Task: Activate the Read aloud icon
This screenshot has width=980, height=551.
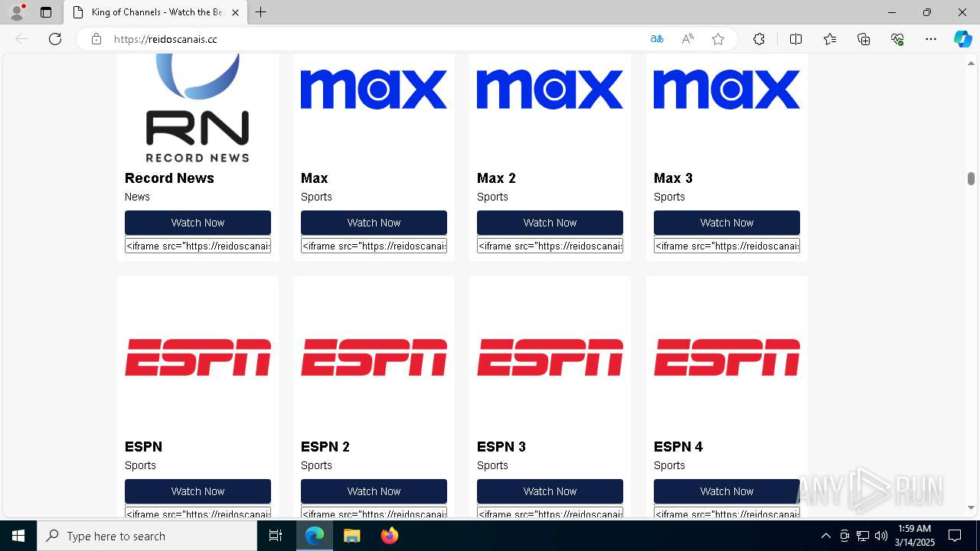Action: (688, 39)
